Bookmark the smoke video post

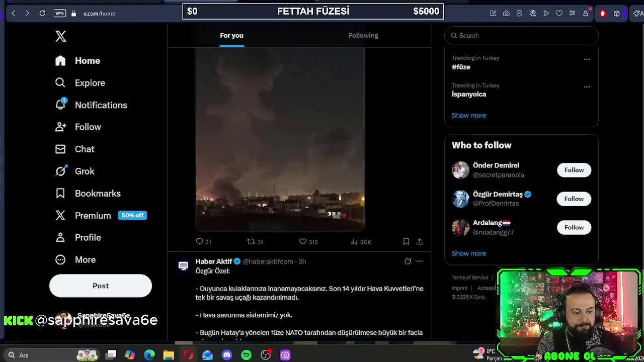coord(406,242)
